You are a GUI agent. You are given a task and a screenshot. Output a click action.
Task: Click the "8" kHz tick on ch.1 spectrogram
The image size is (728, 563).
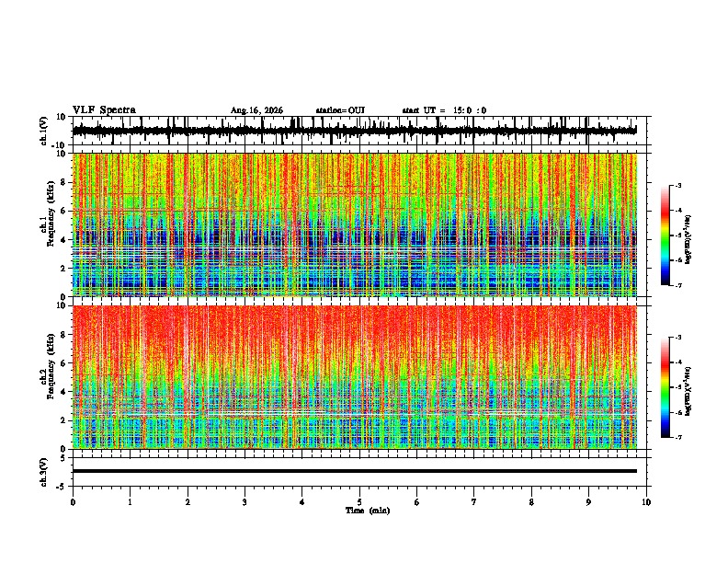pyautogui.click(x=64, y=182)
